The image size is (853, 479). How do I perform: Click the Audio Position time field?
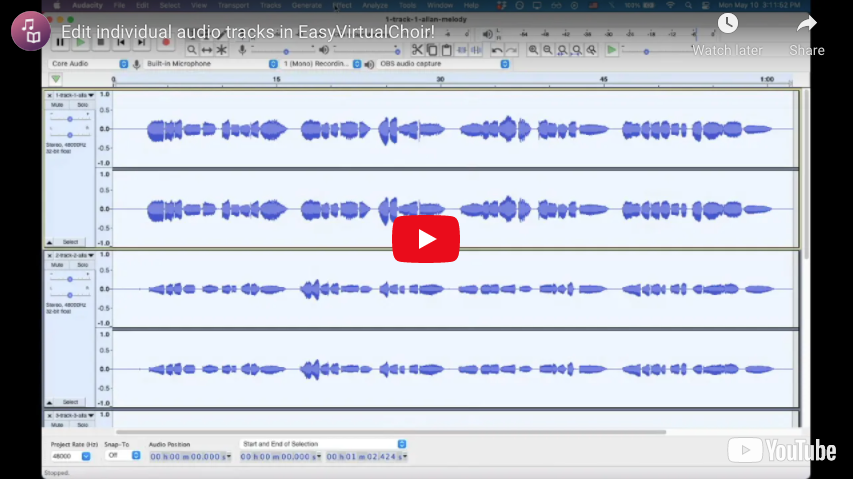coord(190,457)
